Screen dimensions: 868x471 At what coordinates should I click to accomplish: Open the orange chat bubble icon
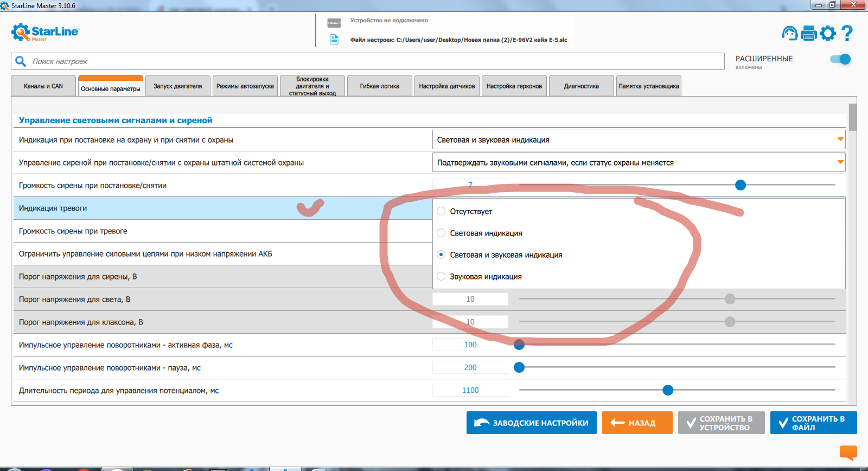[x=848, y=452]
